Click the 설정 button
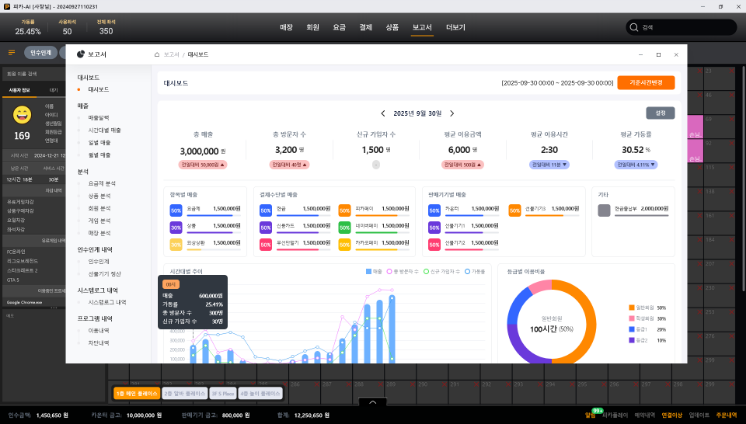Viewport: 746px width, 424px height. pyautogui.click(x=661, y=113)
